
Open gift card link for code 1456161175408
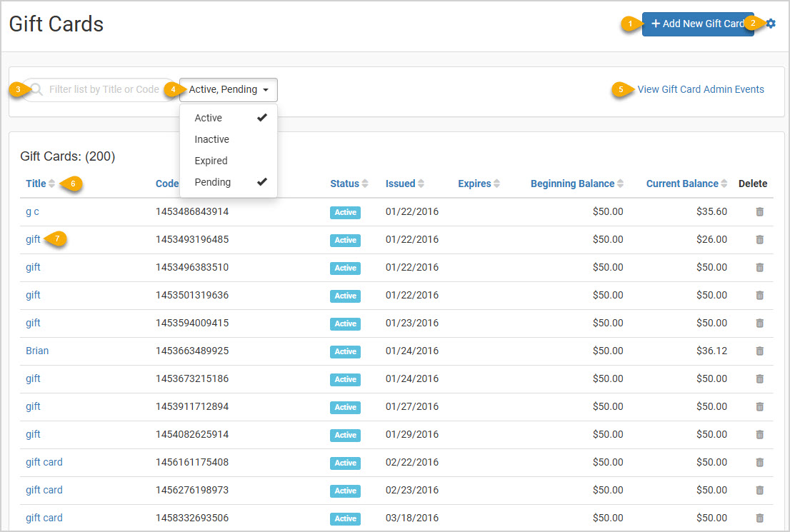[x=44, y=463]
